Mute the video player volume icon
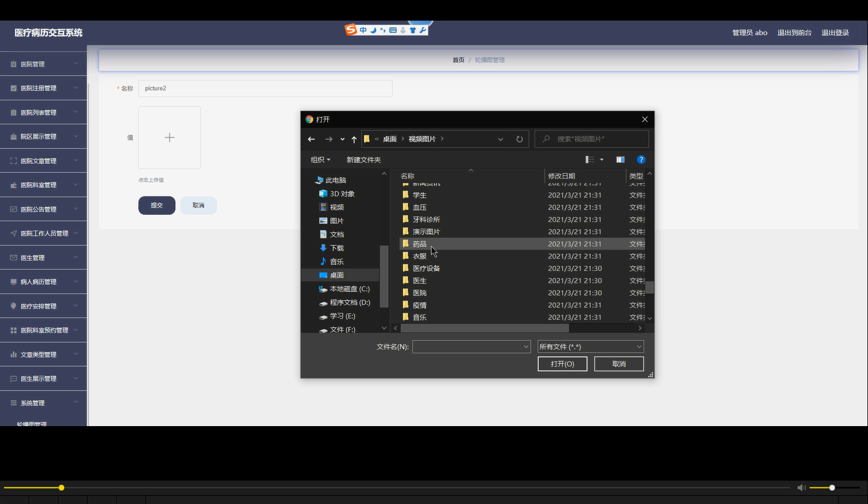 tap(802, 487)
